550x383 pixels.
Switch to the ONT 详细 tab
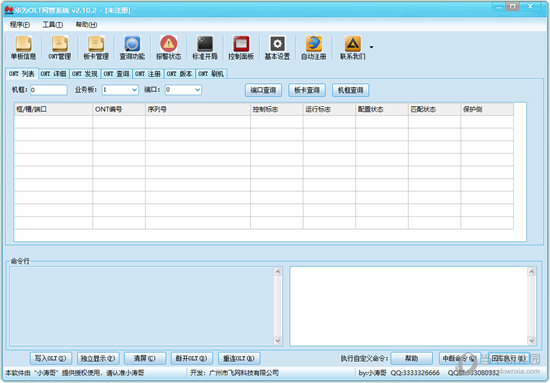(53, 74)
